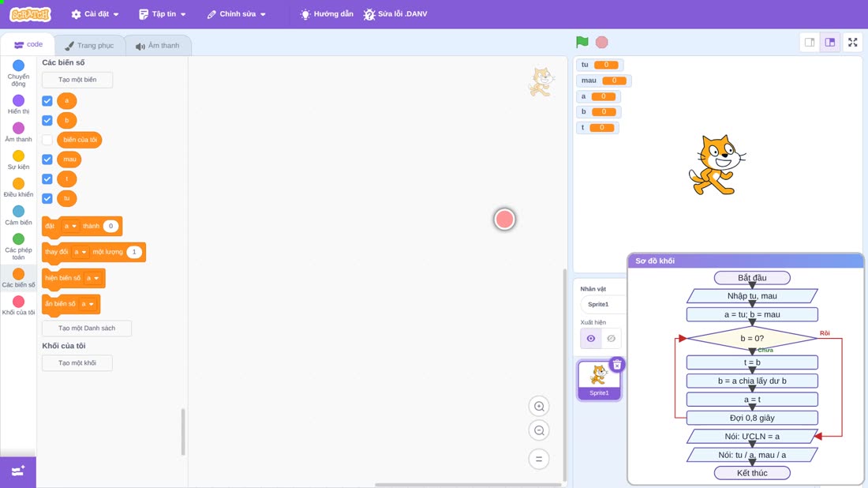Screen dimensions: 868x488
Task: Switch to small stage layout
Action: [x=810, y=42]
